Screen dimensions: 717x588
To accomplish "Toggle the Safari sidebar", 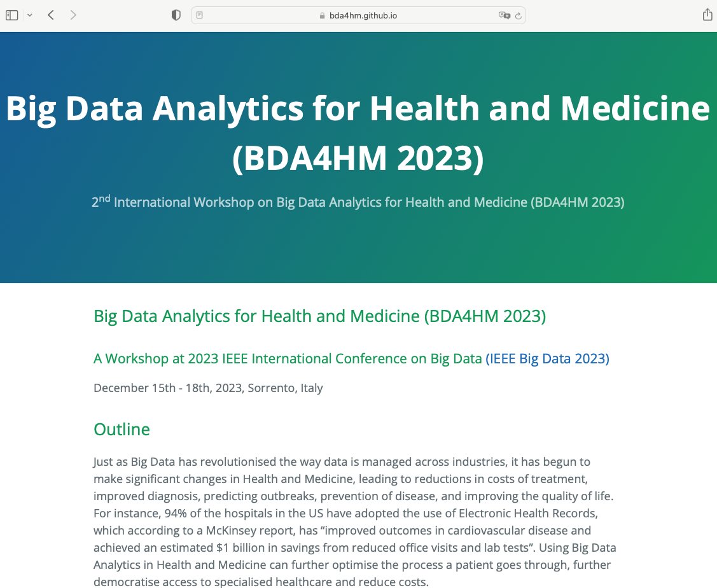I will tap(11, 14).
